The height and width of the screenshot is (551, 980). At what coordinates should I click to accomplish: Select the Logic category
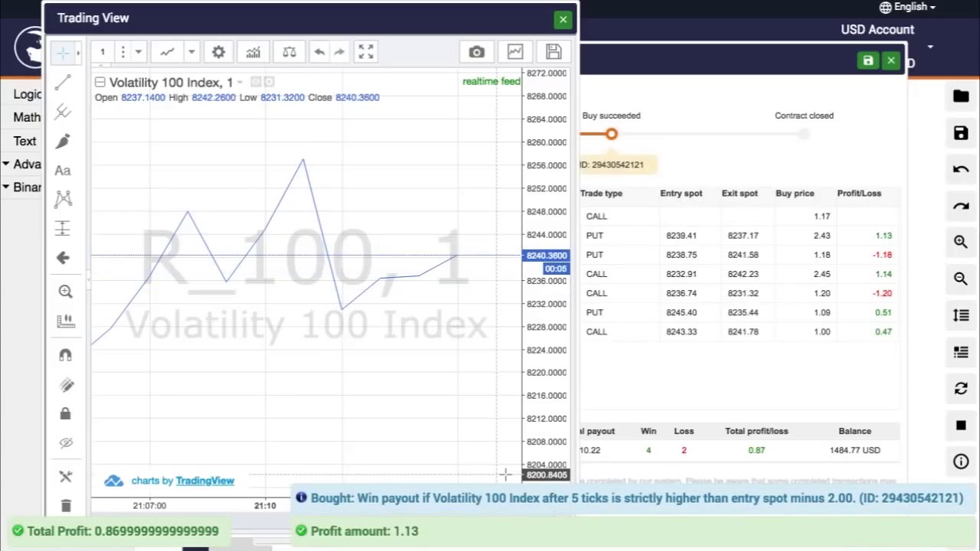coord(27,94)
